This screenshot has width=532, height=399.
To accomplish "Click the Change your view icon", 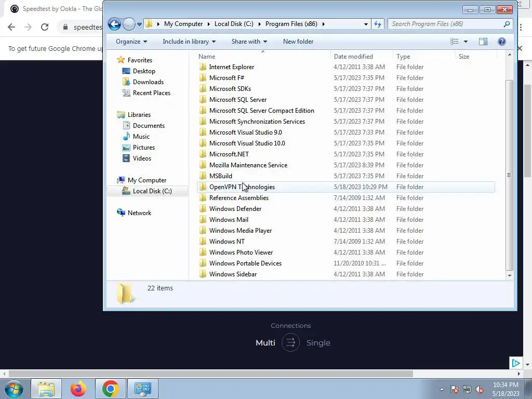I will click(454, 42).
